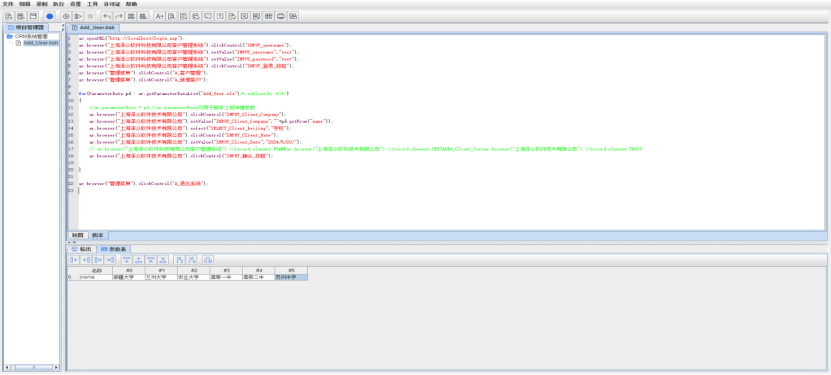Open the 文件 menu
The width and height of the screenshot is (831, 375).
coord(8,4)
